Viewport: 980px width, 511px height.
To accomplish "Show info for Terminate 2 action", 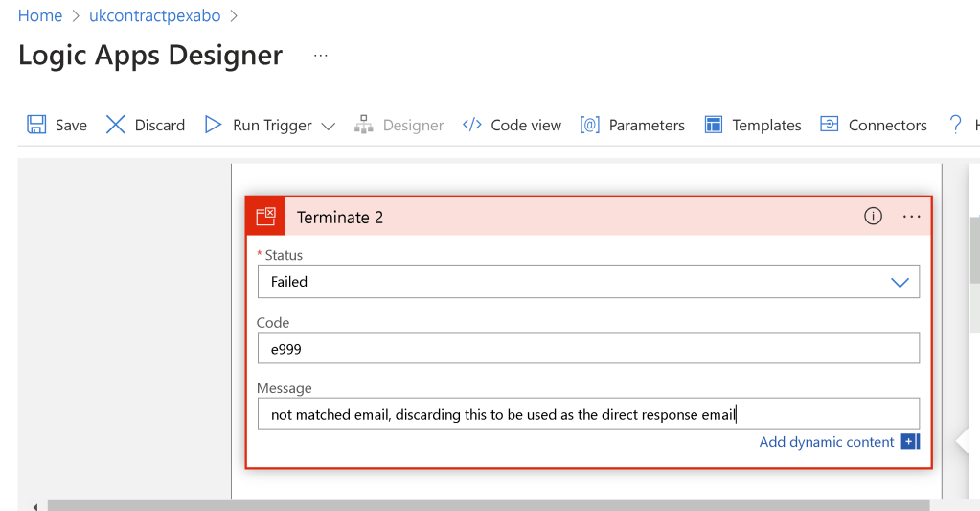I will (873, 216).
